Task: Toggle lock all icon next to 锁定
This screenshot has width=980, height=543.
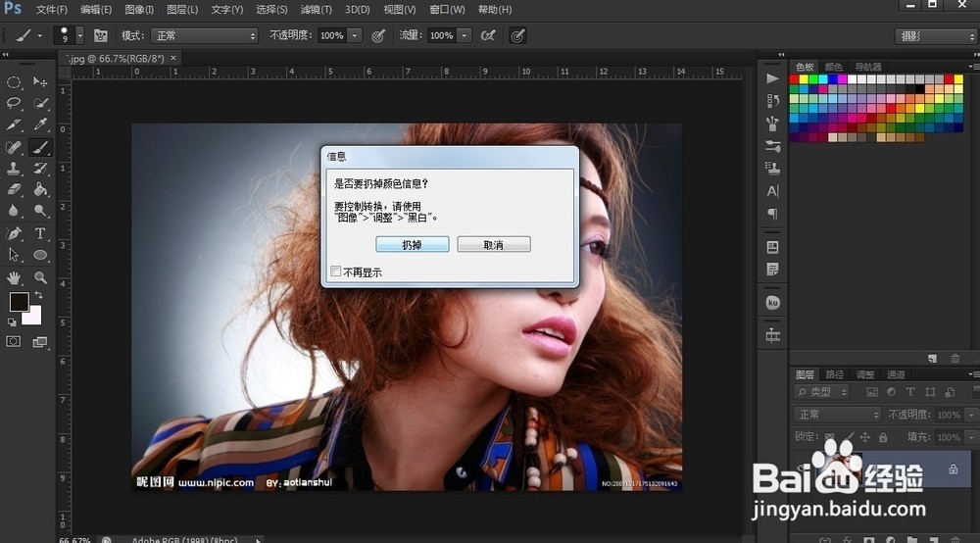Action: (x=883, y=437)
